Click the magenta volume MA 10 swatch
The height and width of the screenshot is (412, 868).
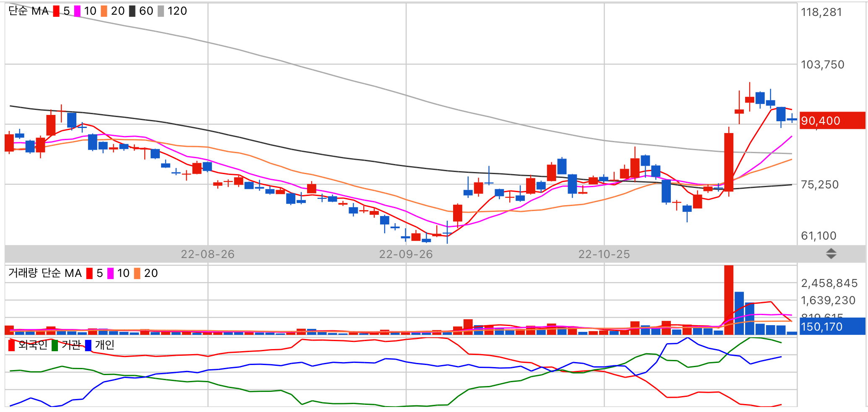110,273
